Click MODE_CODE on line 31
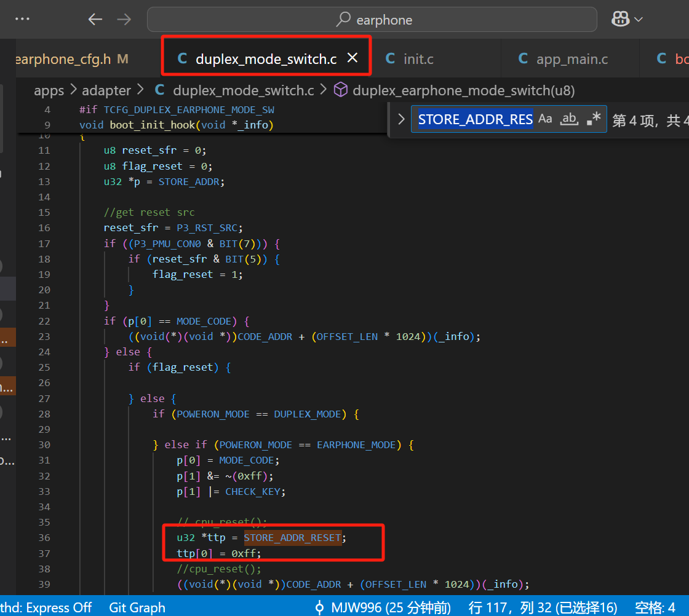Screen dimensions: 689x616 click(247, 460)
